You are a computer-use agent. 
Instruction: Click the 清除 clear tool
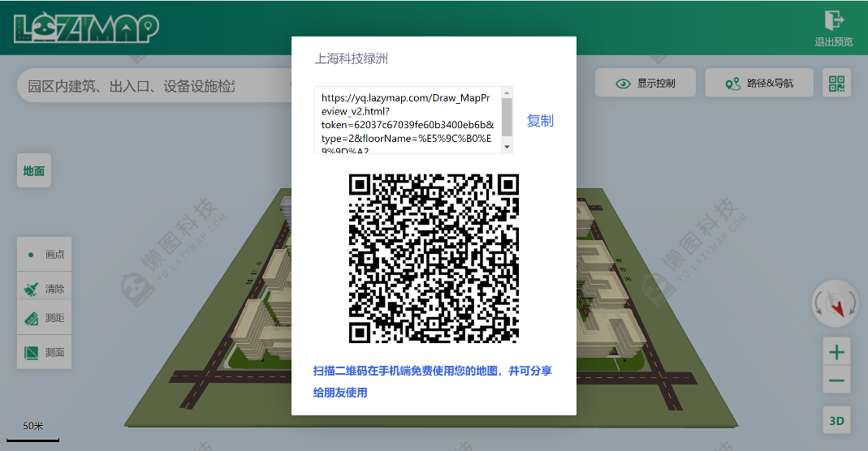[x=45, y=289]
